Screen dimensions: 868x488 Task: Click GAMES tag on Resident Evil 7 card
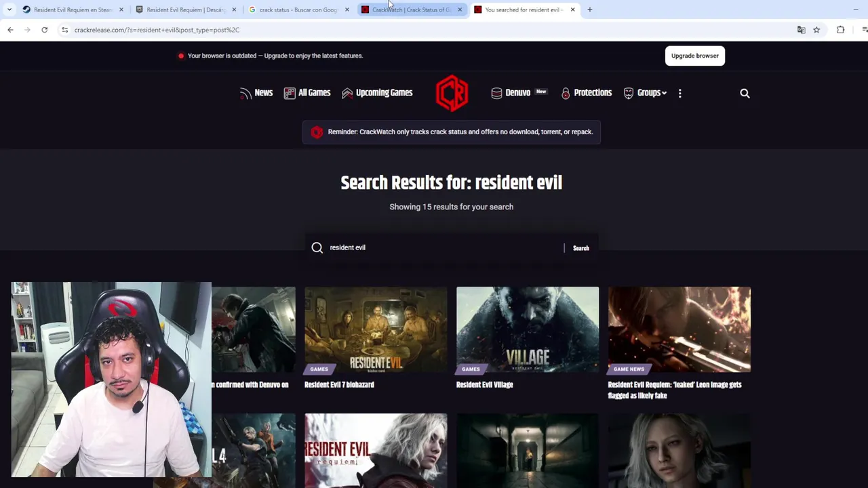coord(319,369)
